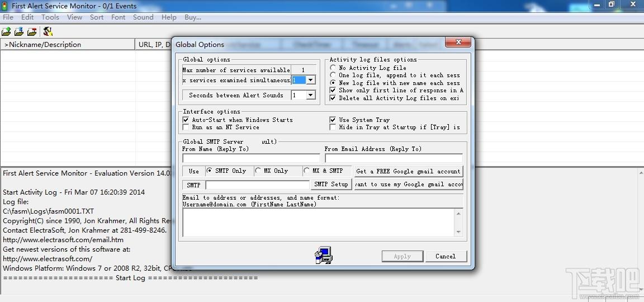This screenshot has width=644, height=302.
Task: Click the Max number of services value
Action: tap(303, 70)
